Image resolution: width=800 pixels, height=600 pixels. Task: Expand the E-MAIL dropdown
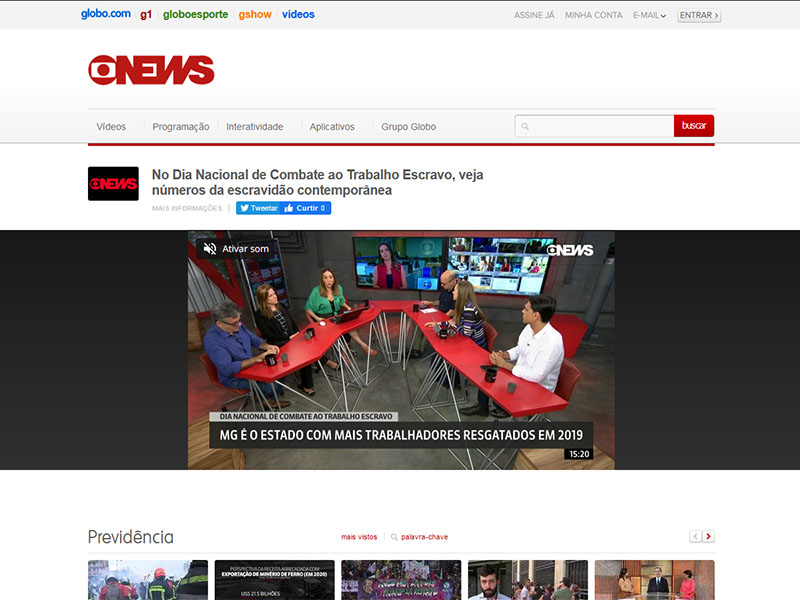coord(649,15)
